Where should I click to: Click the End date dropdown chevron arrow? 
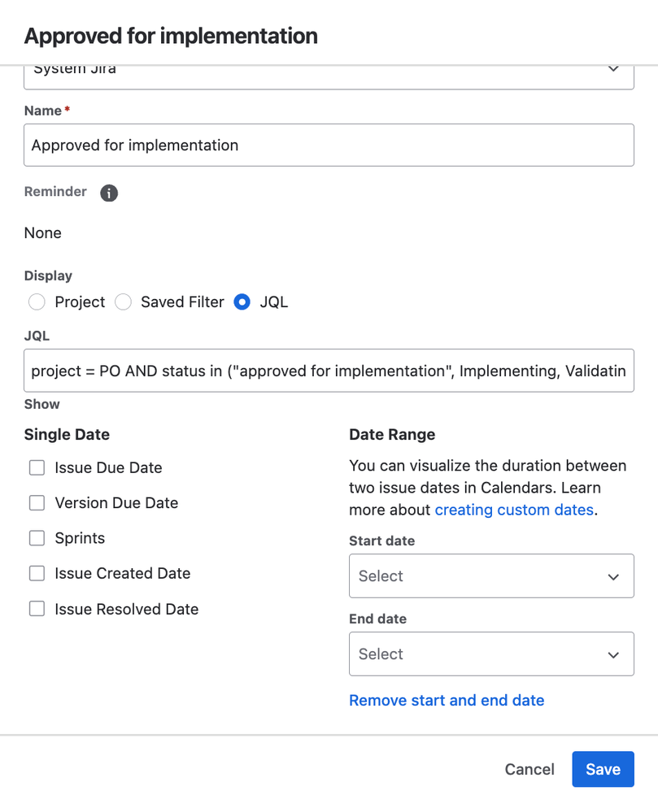(x=613, y=655)
